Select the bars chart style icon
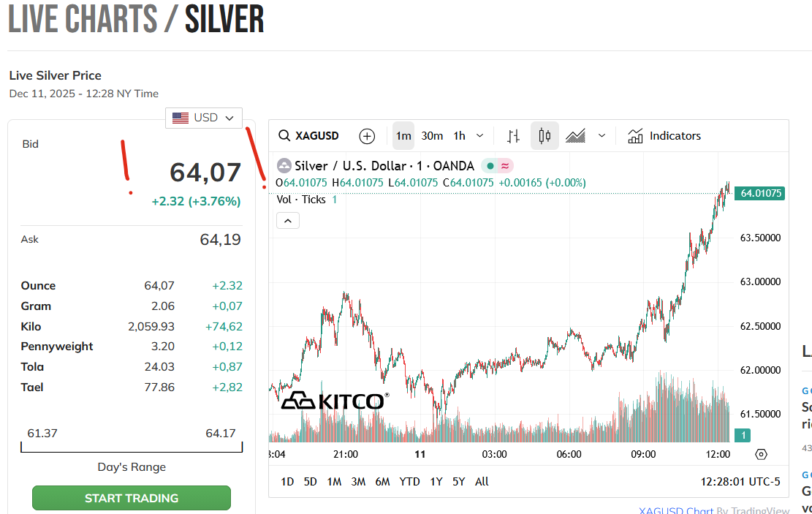This screenshot has width=812, height=514. point(514,136)
